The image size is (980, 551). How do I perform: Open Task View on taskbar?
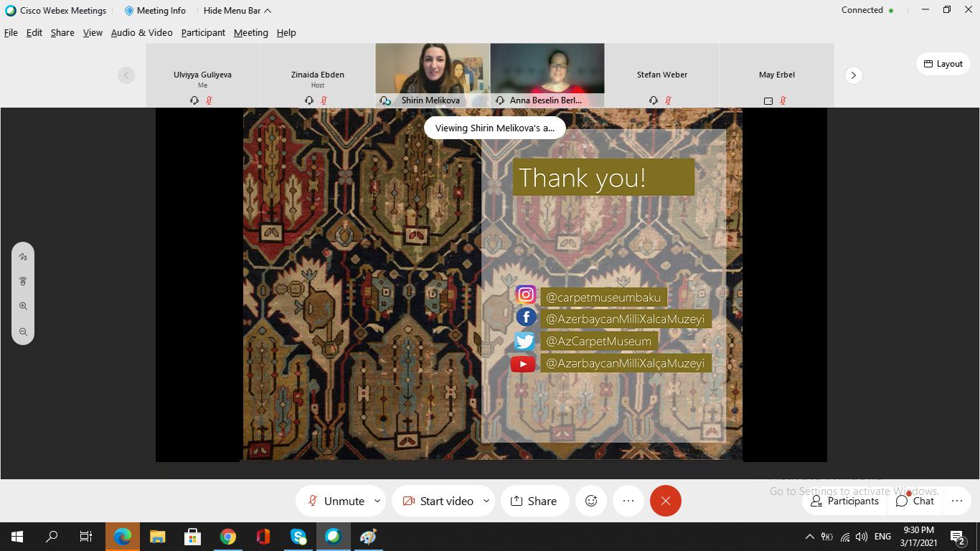click(86, 537)
